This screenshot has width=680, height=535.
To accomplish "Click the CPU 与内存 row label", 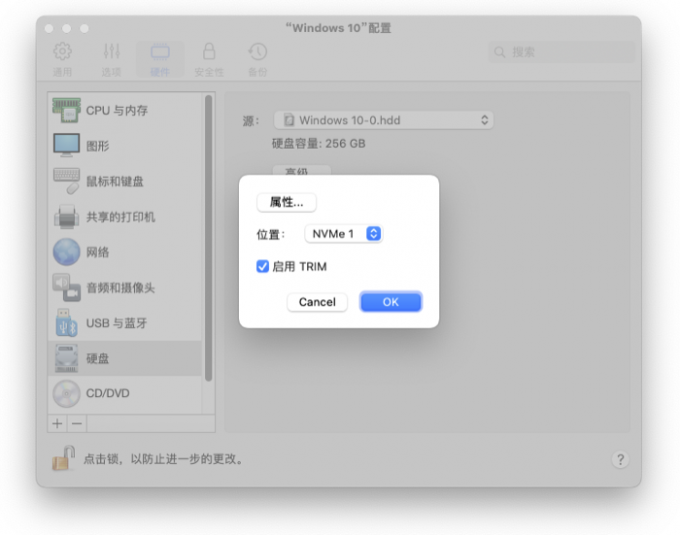I will pyautogui.click(x=117, y=111).
